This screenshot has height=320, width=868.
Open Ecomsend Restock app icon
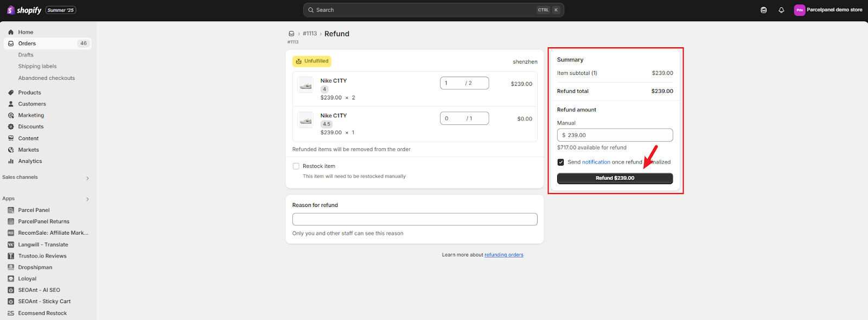pos(11,313)
